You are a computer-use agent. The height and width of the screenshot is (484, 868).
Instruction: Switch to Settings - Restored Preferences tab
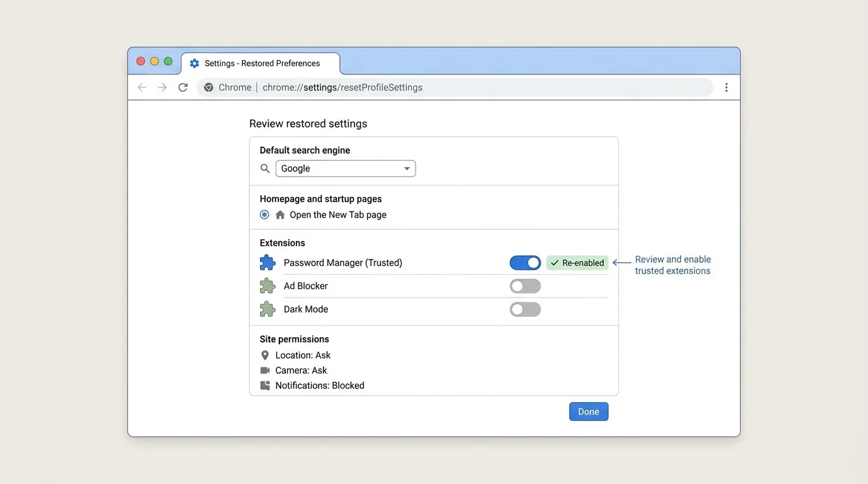pyautogui.click(x=261, y=64)
